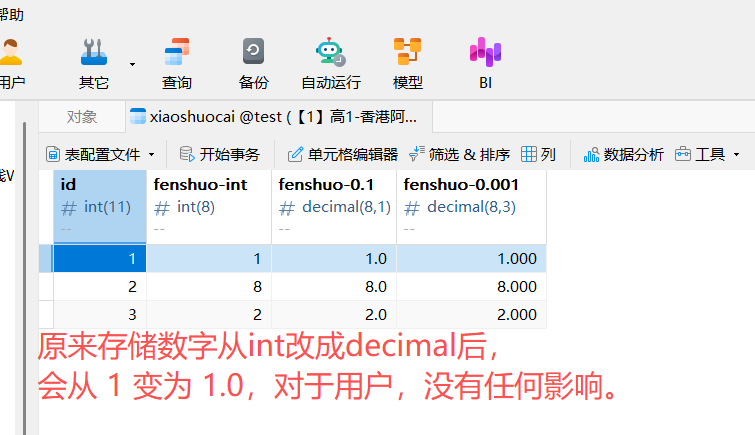This screenshot has width=755, height=435.
Task: Click 开始事务 to begin transaction
Action: point(220,155)
